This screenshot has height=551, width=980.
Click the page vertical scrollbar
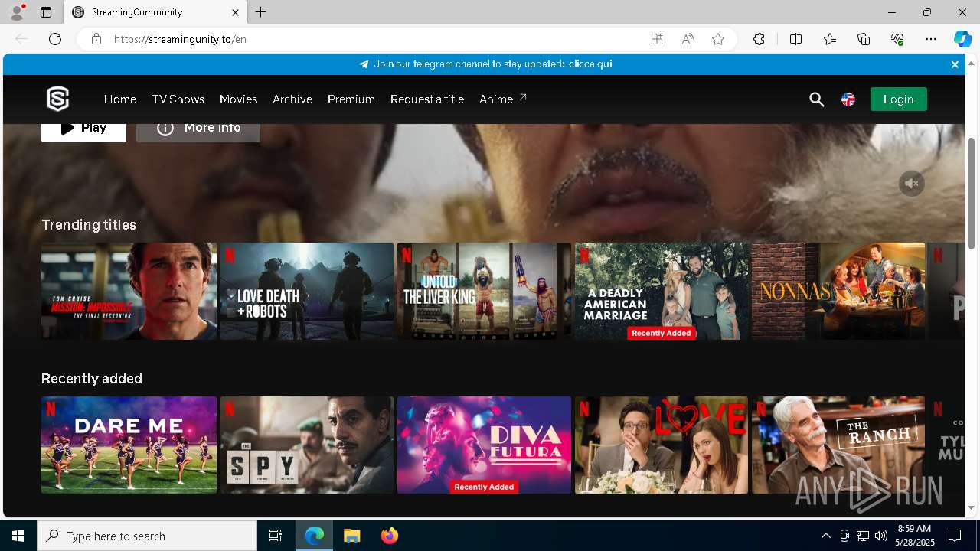(x=971, y=193)
